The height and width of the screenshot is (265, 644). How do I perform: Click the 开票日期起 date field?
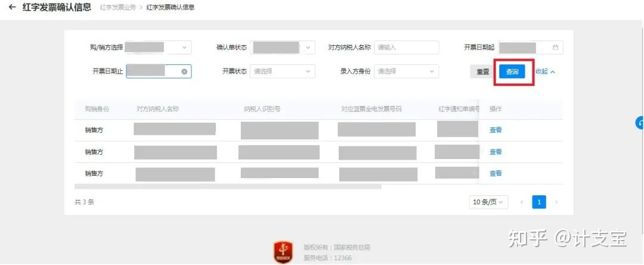pos(530,48)
